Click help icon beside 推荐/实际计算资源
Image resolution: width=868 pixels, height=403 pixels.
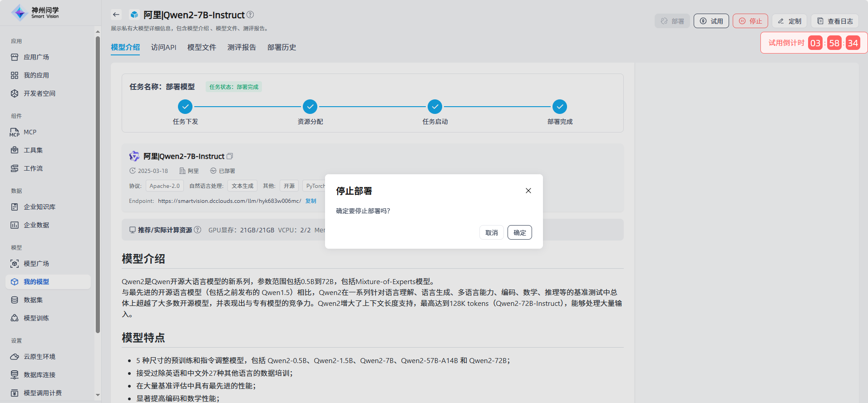[x=197, y=230]
